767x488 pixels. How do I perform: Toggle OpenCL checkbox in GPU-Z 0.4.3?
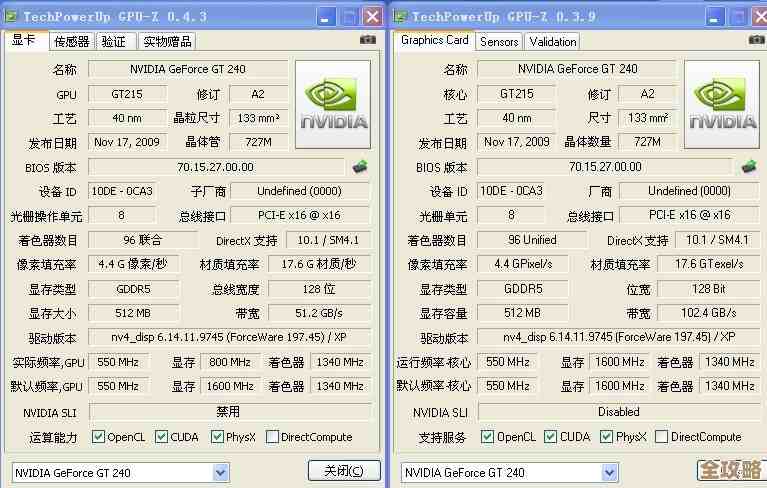pos(98,437)
